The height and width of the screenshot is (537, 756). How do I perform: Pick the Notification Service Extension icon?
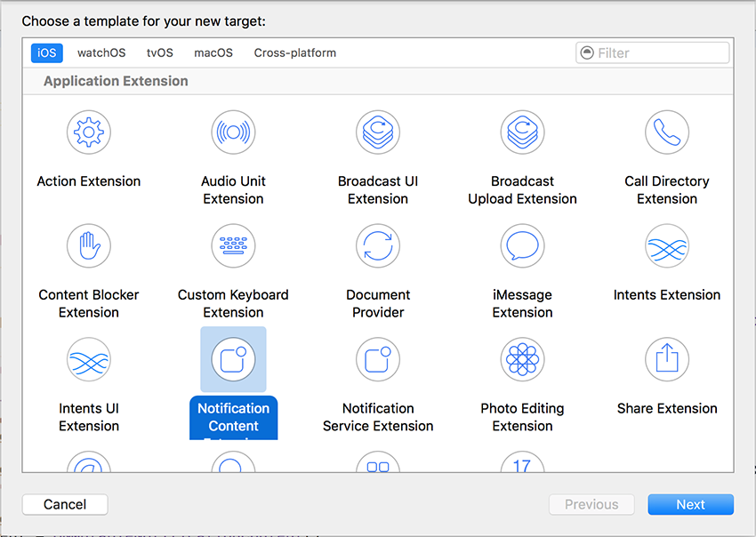378,359
